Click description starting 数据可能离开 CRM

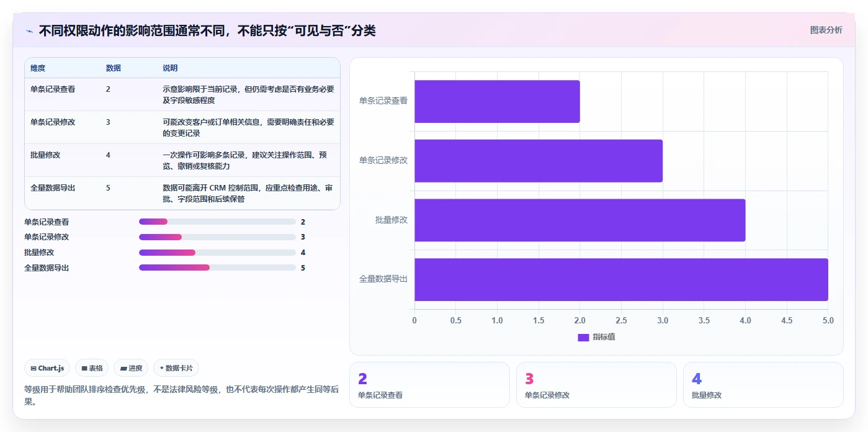(x=248, y=193)
